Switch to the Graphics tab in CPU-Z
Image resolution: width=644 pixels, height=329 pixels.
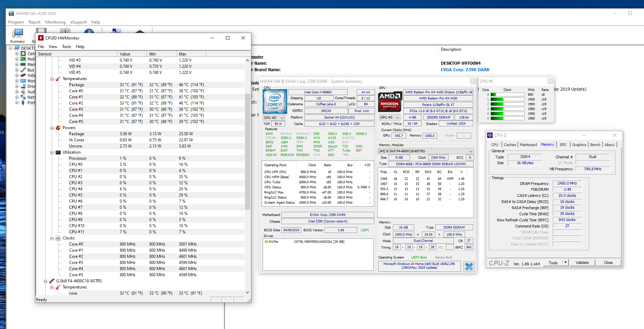coord(579,145)
